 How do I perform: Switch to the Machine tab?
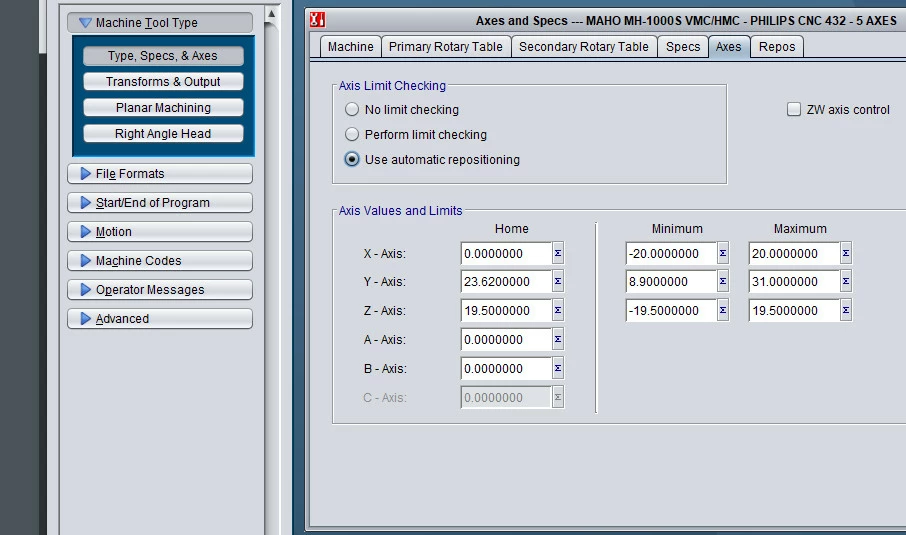(350, 46)
